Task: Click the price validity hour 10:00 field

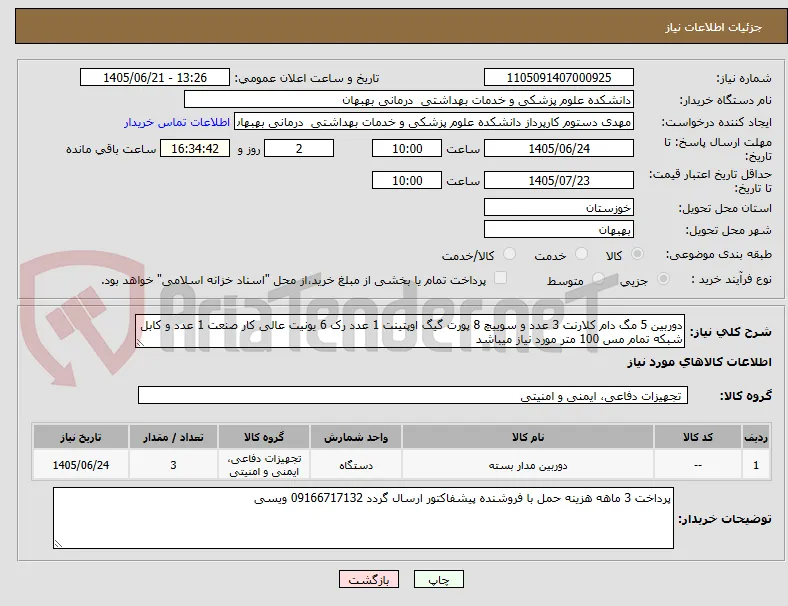Action: 407,180
